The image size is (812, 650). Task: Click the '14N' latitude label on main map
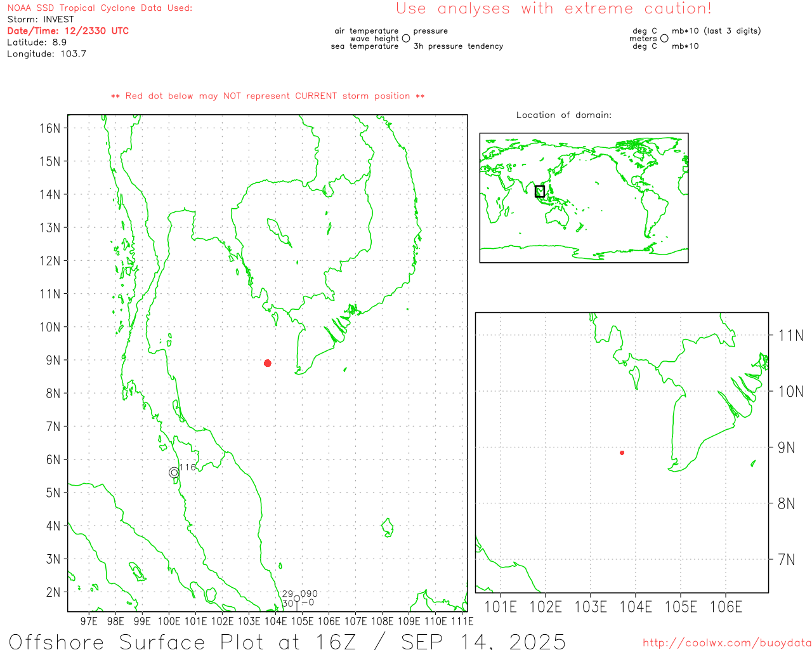pyautogui.click(x=49, y=194)
